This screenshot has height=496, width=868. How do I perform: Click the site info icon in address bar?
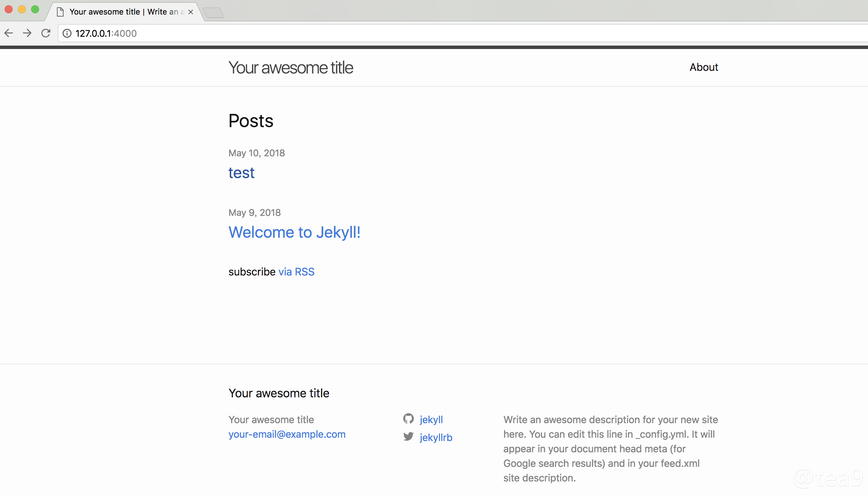coord(67,33)
